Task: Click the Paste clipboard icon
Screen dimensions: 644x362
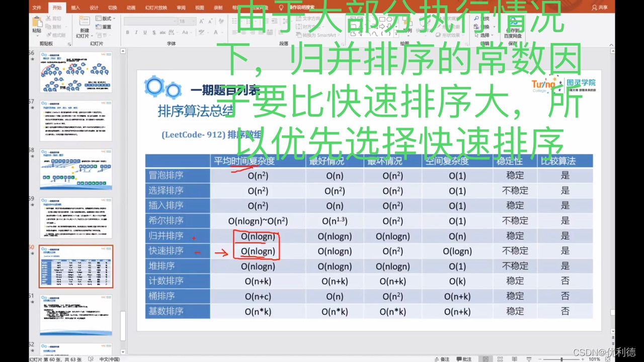Action: (38, 22)
